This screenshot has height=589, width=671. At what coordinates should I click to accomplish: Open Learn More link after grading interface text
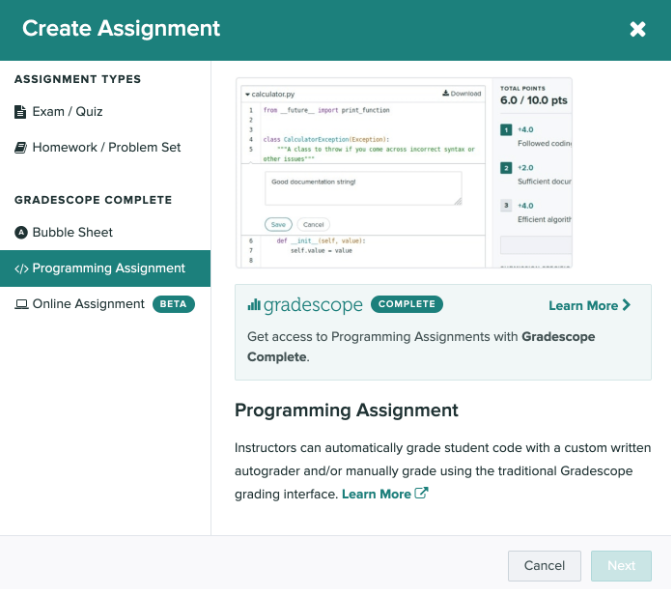click(376, 494)
